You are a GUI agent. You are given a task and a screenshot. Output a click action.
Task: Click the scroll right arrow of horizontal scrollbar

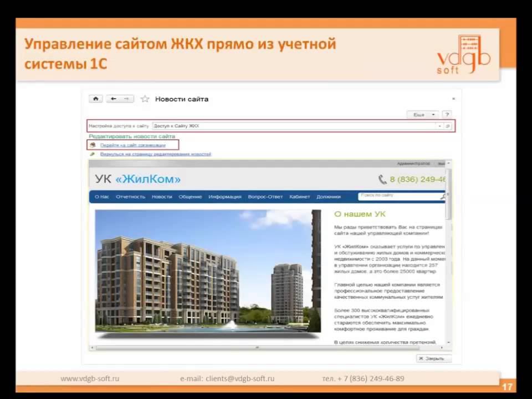click(x=442, y=348)
